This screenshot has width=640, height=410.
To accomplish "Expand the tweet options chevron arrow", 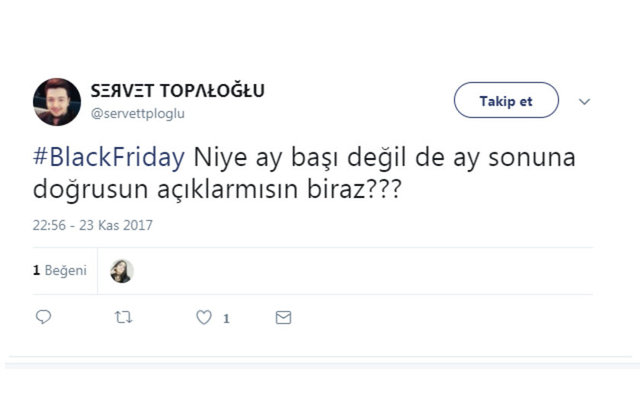I will (585, 102).
